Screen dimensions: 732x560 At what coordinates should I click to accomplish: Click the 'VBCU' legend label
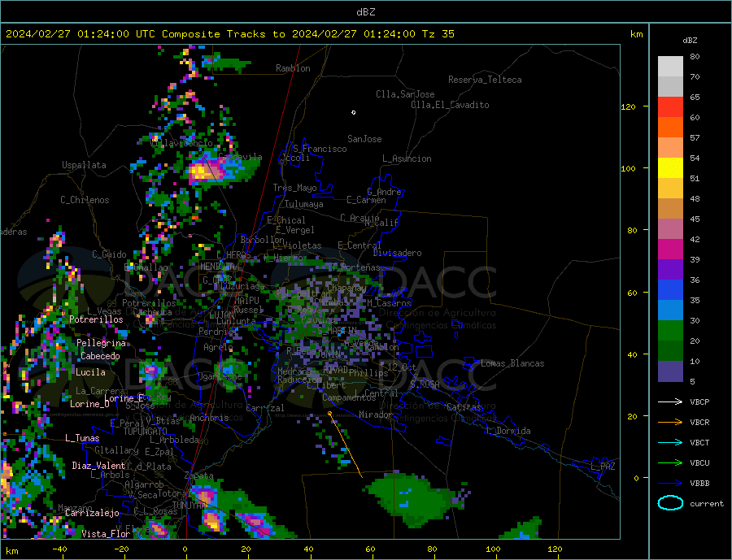pyautogui.click(x=699, y=463)
